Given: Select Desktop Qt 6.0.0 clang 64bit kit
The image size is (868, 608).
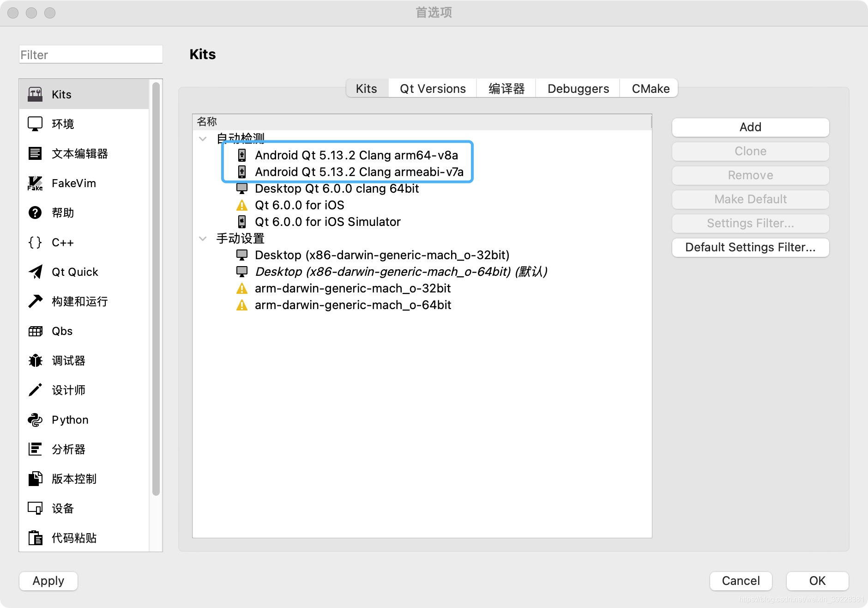Looking at the screenshot, I should [337, 188].
